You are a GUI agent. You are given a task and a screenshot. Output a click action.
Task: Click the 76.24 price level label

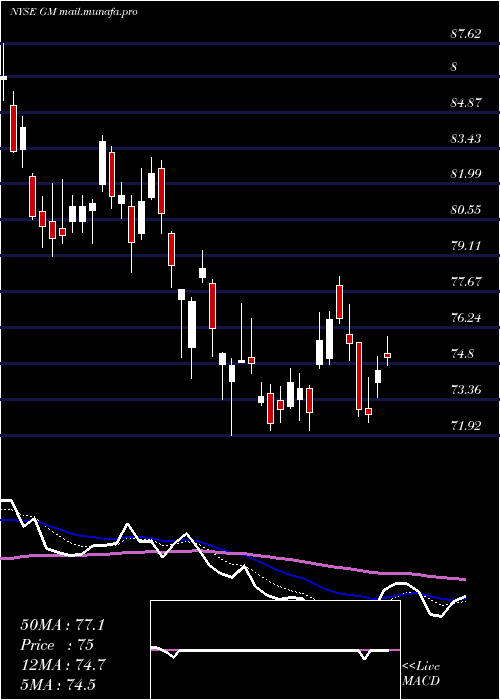tap(466, 318)
